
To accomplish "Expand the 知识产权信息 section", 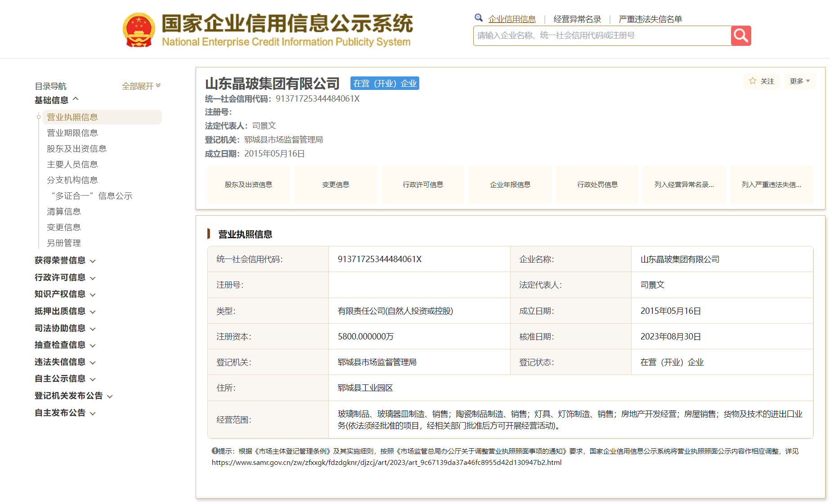I will click(65, 294).
